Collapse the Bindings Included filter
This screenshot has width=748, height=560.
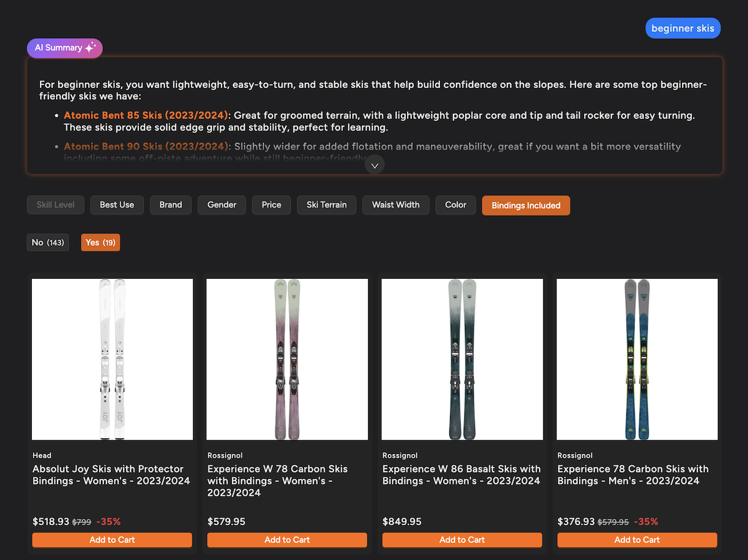click(x=525, y=206)
